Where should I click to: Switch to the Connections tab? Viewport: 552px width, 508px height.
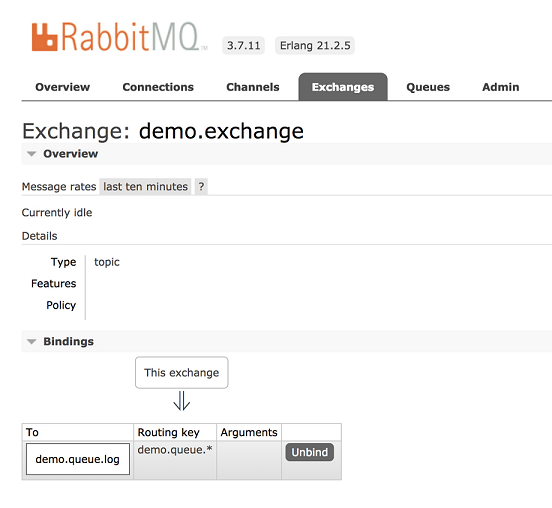[x=158, y=87]
